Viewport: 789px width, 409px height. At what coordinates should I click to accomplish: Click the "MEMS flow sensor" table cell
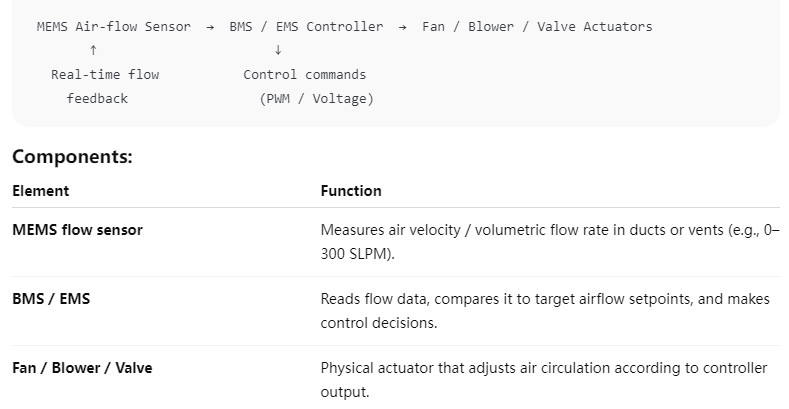(77, 230)
